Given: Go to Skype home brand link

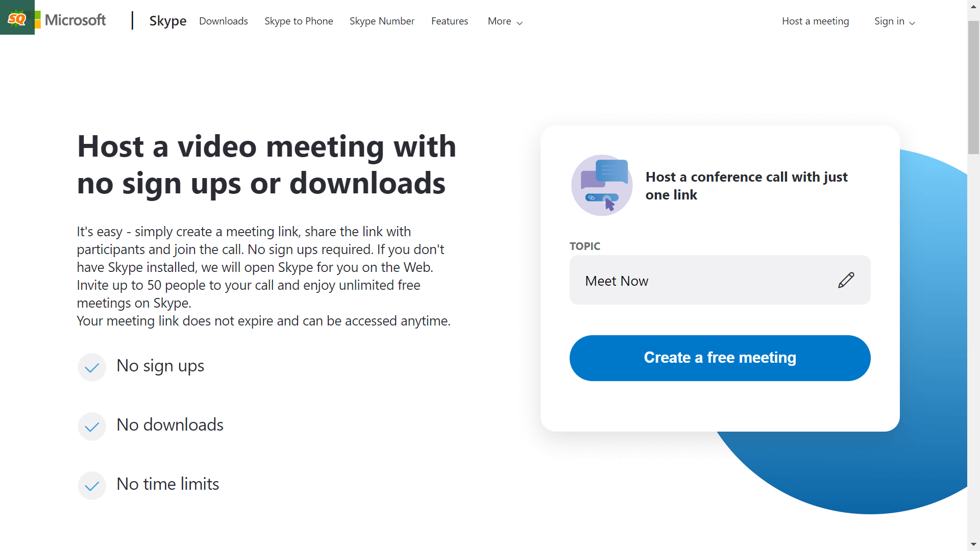Looking at the screenshot, I should 167,21.
